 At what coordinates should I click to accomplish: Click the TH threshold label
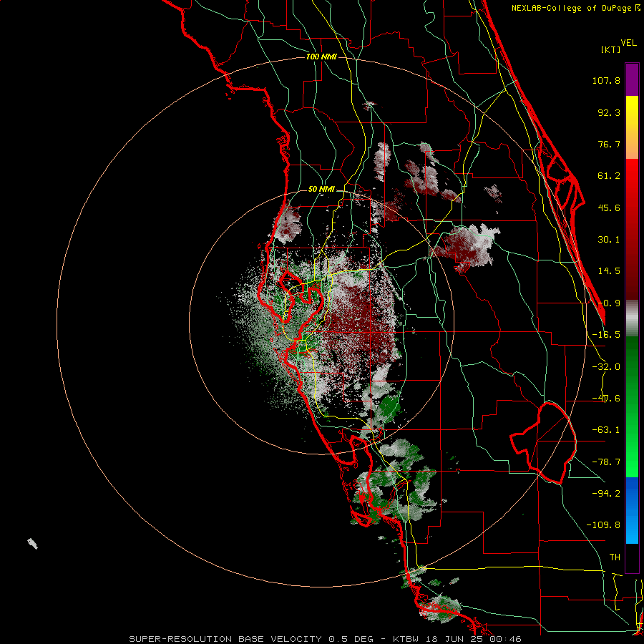(615, 557)
